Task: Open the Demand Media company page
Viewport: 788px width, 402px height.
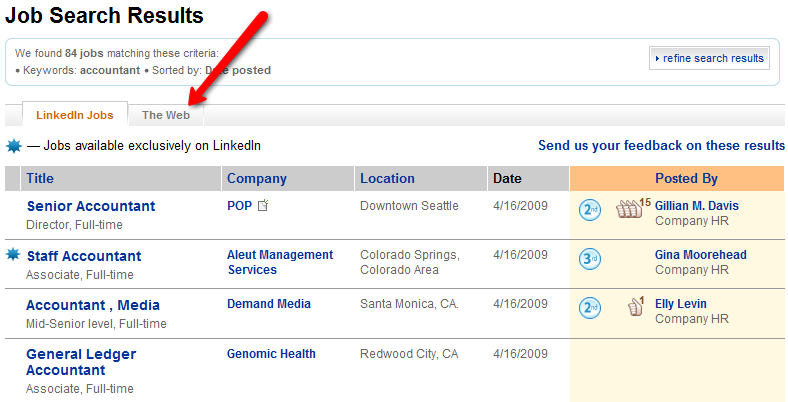Action: tap(269, 304)
